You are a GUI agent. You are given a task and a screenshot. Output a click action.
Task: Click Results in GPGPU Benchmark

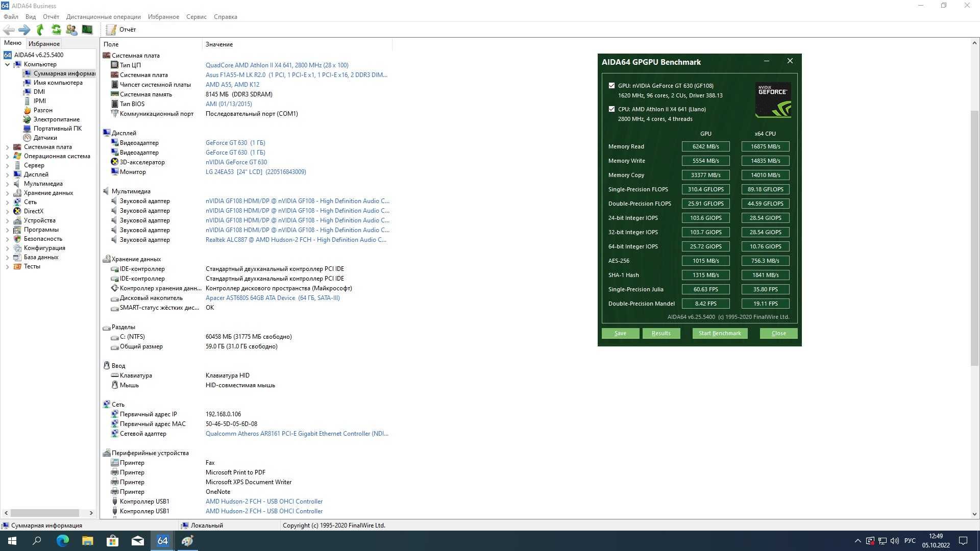[x=661, y=333]
